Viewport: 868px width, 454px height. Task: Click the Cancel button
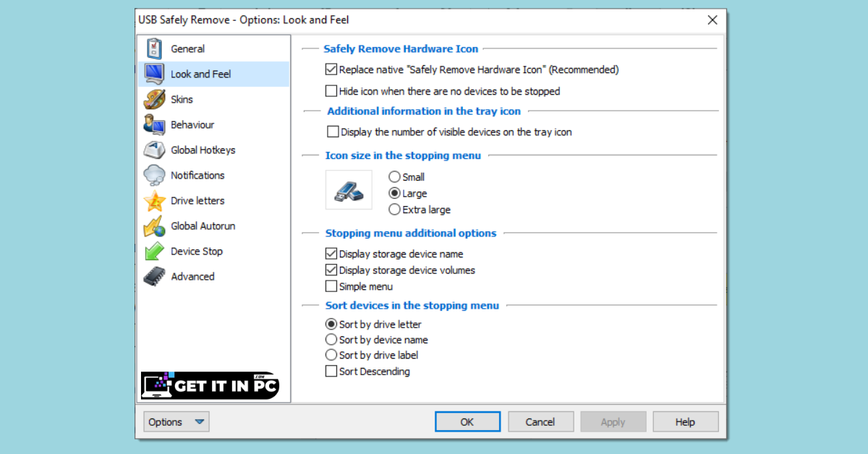tap(540, 422)
